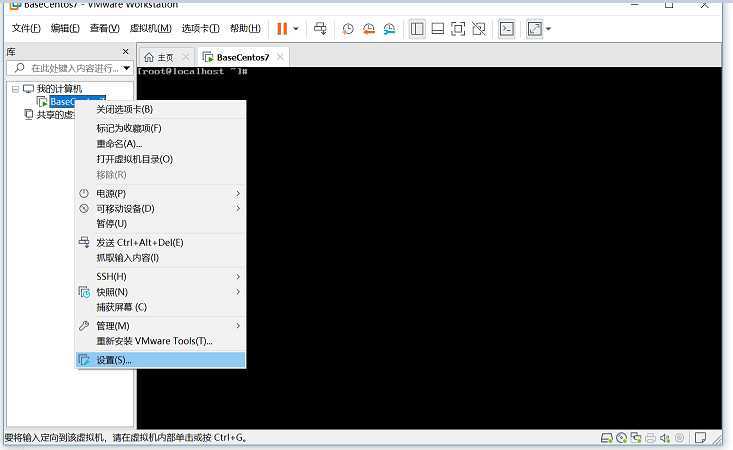
Task: Click the Unity mode toolbar icon
Action: pos(479,29)
